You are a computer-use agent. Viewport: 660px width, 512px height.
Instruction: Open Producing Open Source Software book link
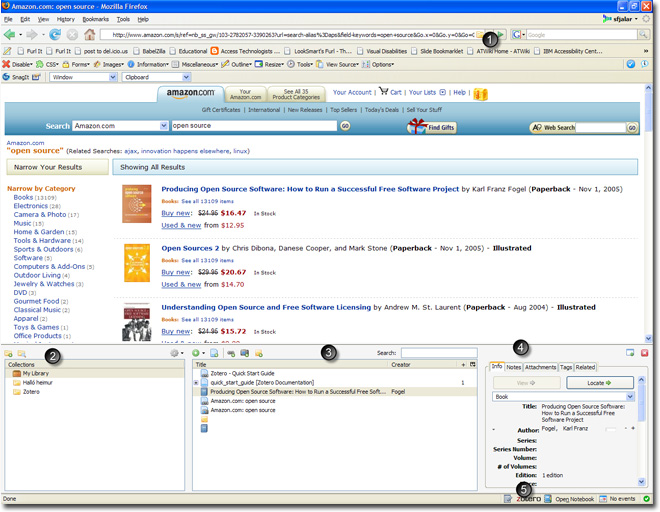pyautogui.click(x=310, y=189)
